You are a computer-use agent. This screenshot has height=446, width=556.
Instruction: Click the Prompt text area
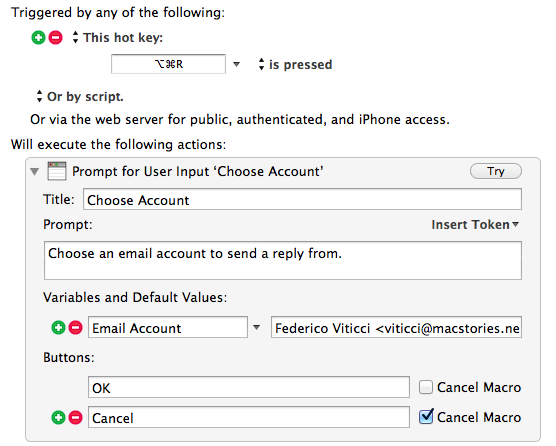283,261
